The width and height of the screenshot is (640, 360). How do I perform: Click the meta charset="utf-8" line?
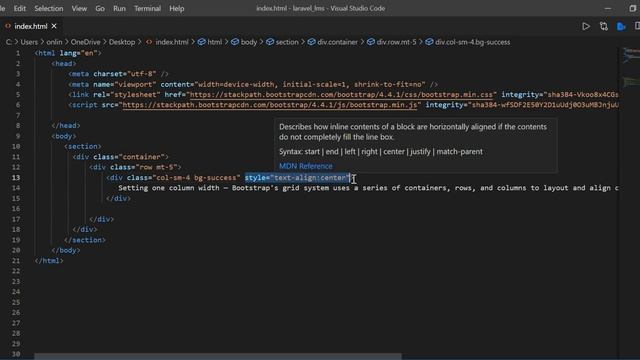coord(118,74)
